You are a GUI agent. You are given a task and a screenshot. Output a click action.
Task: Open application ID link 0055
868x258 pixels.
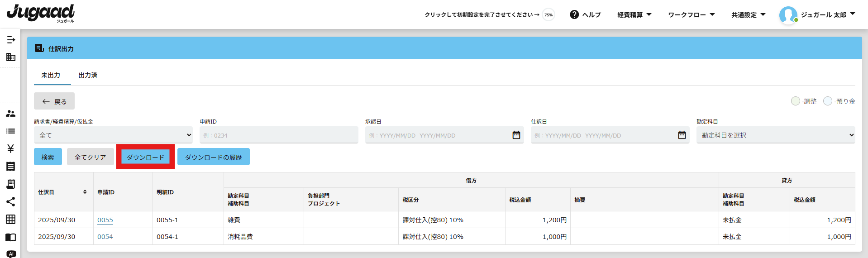(105, 220)
